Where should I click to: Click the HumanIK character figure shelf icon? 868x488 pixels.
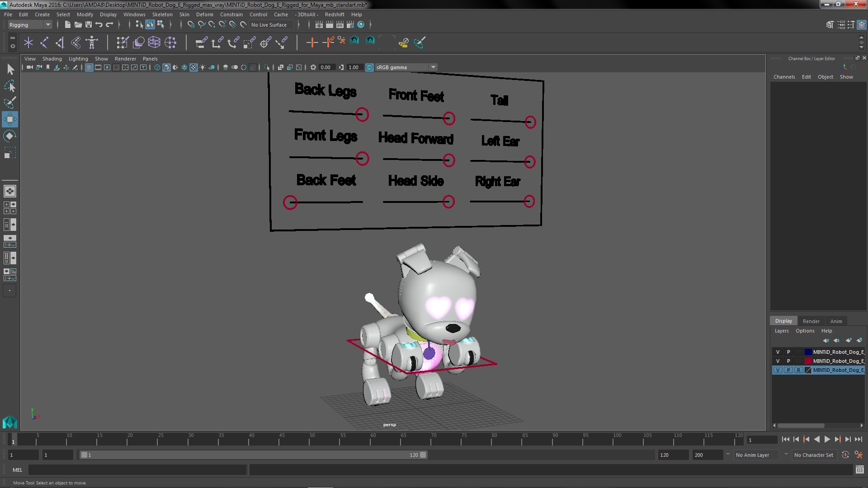[92, 43]
